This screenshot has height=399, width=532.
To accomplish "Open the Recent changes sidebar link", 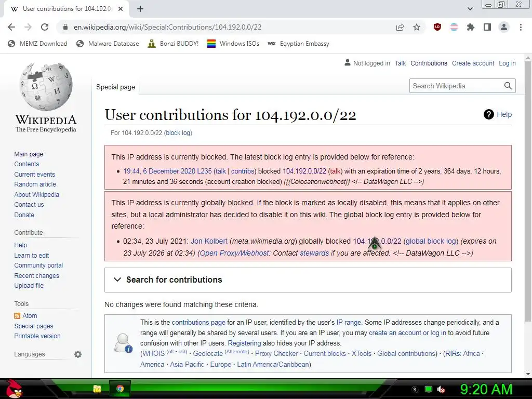I will coord(37,276).
